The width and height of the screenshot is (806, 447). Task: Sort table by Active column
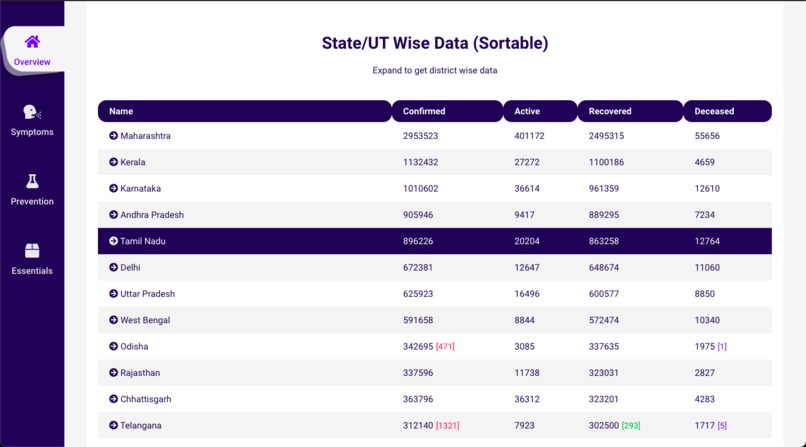(540, 111)
